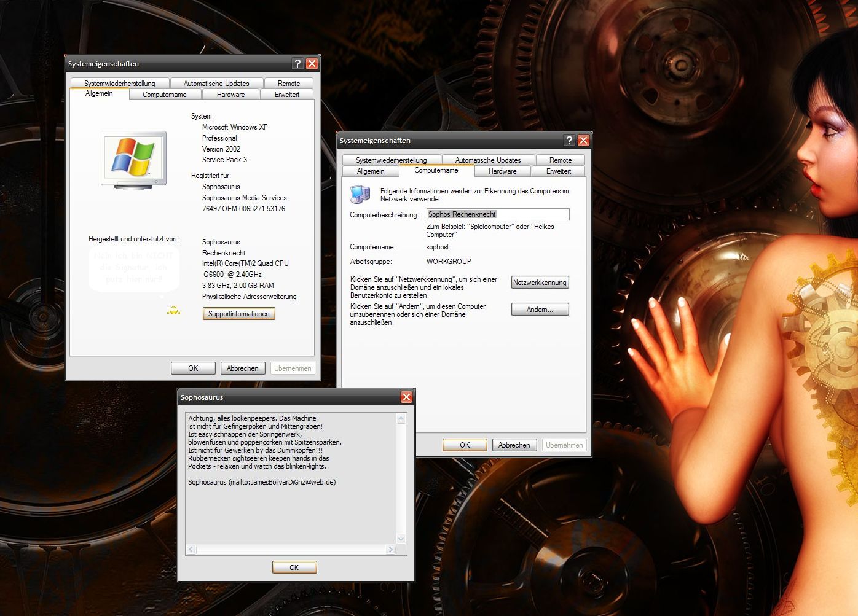Open Automatische Updates tab in left window

216,83
